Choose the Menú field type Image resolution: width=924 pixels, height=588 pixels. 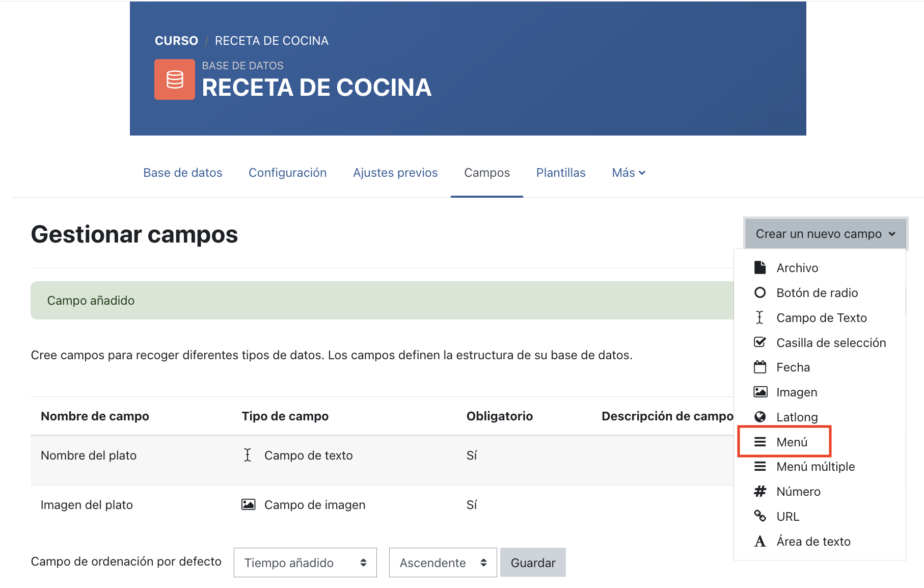click(820, 442)
